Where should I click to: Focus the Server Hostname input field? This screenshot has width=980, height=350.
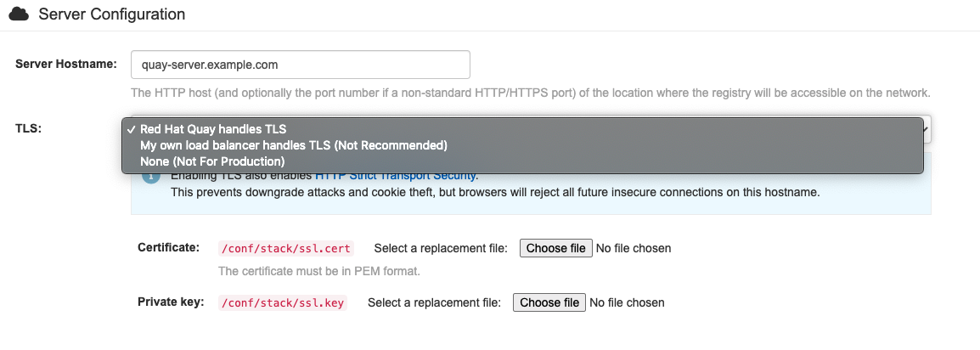300,65
